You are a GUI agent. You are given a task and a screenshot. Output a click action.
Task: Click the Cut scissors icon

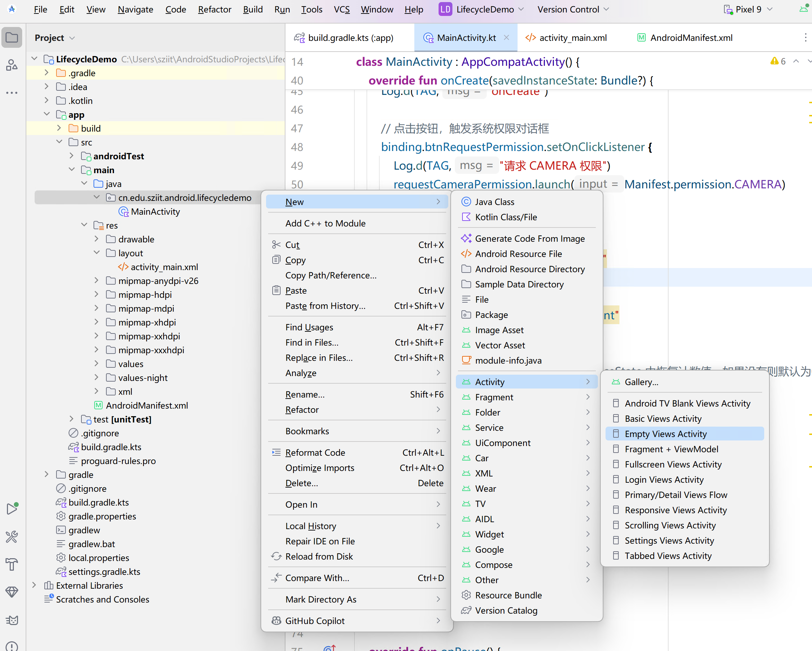pyautogui.click(x=276, y=245)
